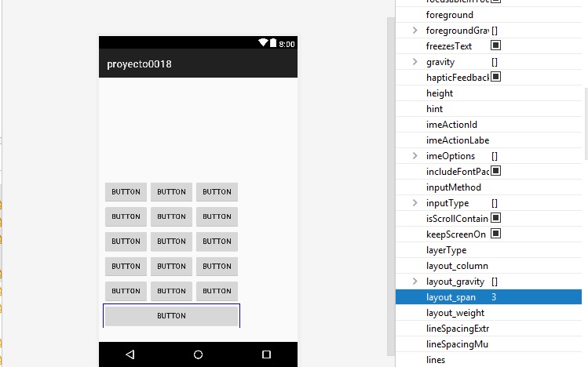Edit the layout_span value field
The height and width of the screenshot is (367, 588).
tap(534, 297)
